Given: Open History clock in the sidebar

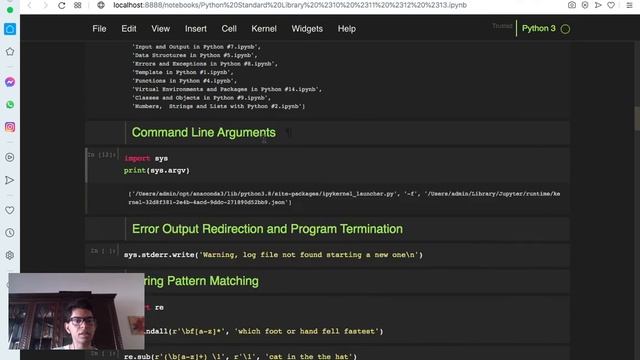Looking at the screenshot, I should (10, 233).
